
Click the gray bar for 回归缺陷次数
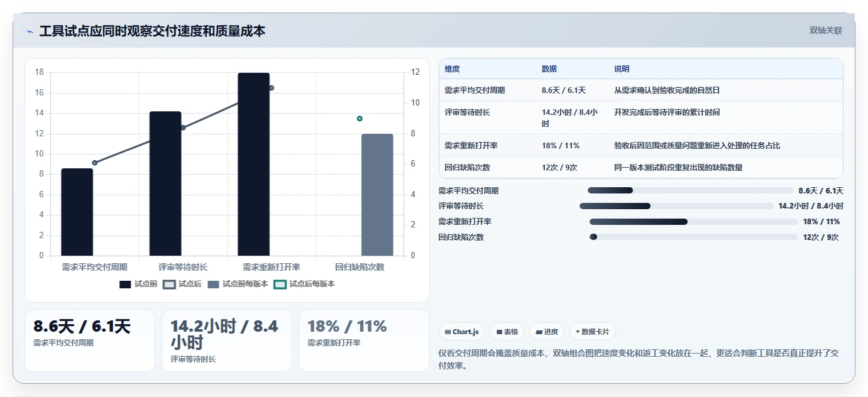click(x=377, y=195)
